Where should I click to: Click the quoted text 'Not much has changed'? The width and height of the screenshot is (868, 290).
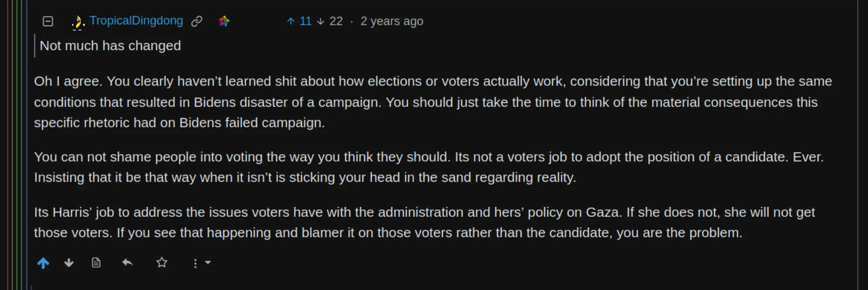pyautogui.click(x=110, y=46)
